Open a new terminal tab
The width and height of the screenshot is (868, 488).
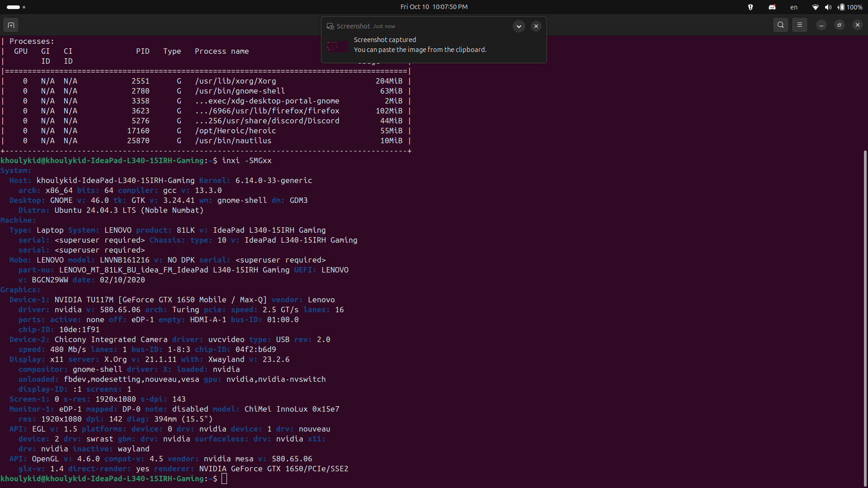coord(11,25)
